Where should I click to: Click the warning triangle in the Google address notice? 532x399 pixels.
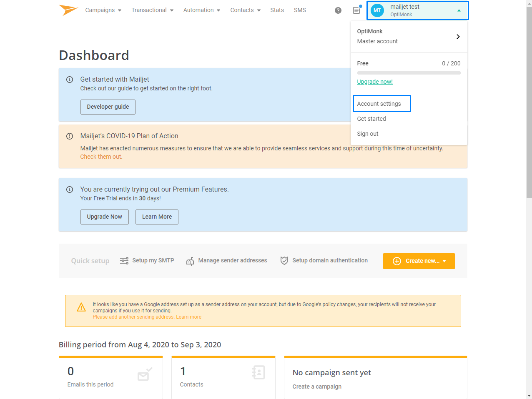coord(81,307)
